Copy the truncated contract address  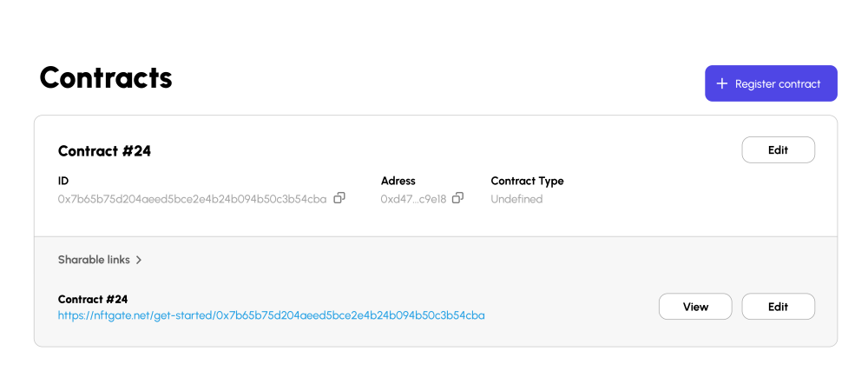tap(457, 198)
